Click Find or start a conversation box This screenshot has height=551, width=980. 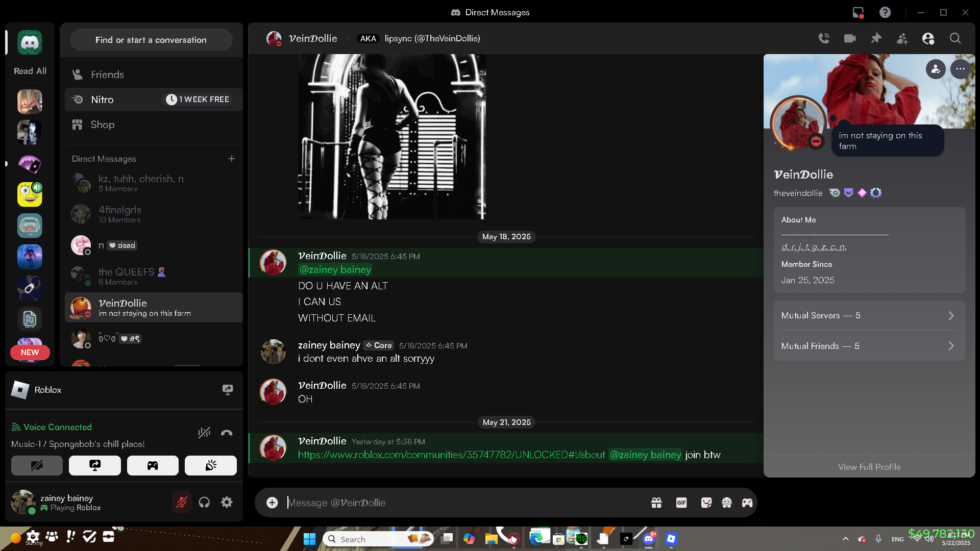coord(151,40)
